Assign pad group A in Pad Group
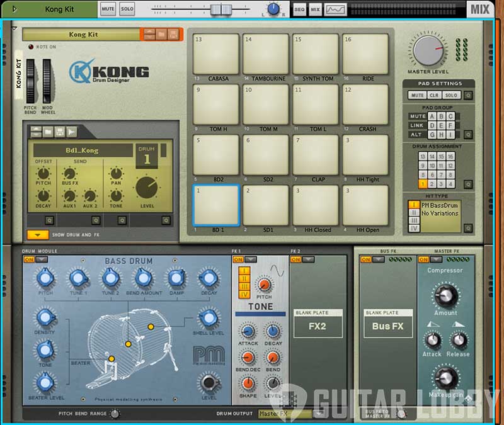The width and height of the screenshot is (504, 425). coord(432,116)
